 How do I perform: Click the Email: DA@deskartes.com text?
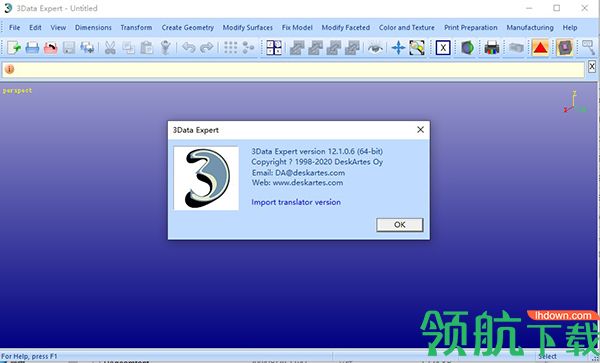pos(298,173)
